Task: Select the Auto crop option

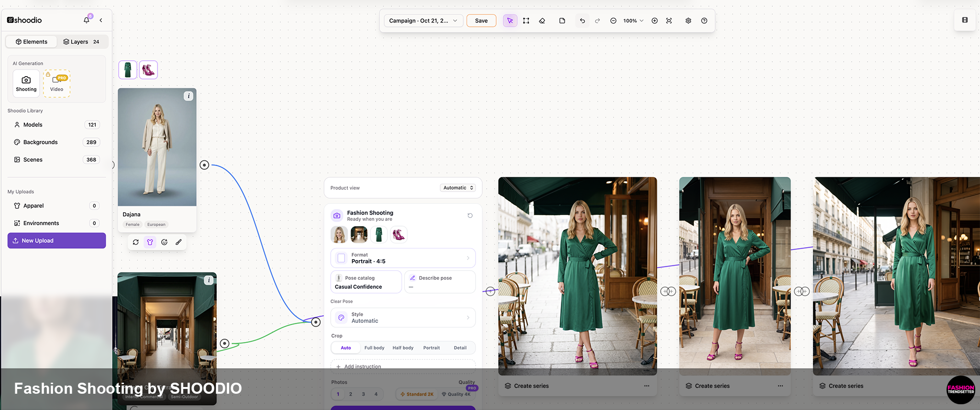Action: pyautogui.click(x=345, y=348)
